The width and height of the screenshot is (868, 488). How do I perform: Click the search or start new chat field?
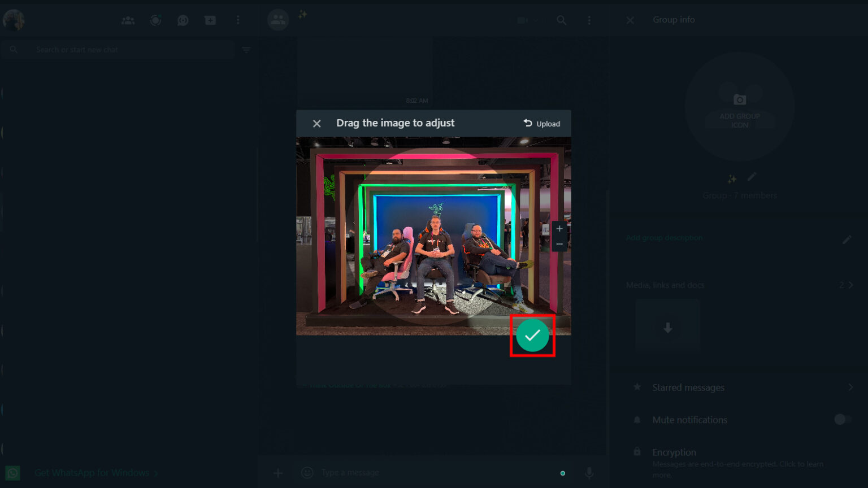(118, 50)
